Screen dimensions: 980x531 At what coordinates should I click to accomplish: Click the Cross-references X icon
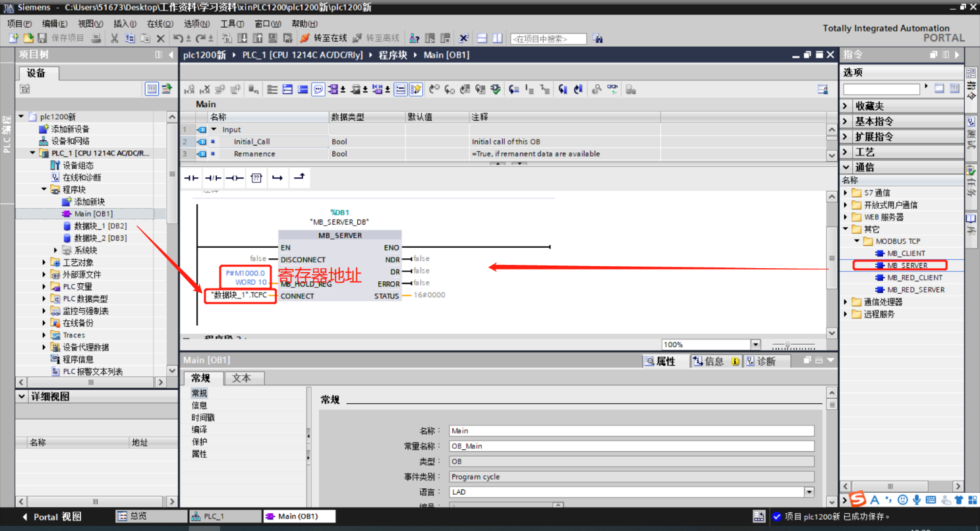(x=463, y=38)
